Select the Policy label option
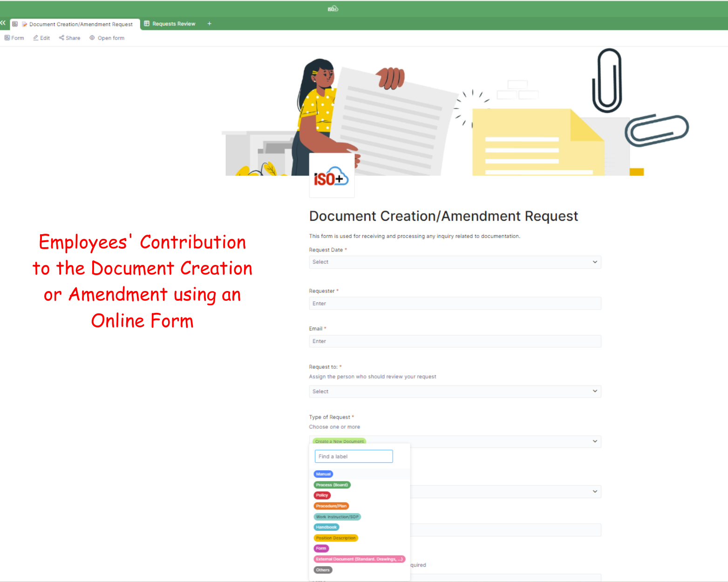 point(322,495)
